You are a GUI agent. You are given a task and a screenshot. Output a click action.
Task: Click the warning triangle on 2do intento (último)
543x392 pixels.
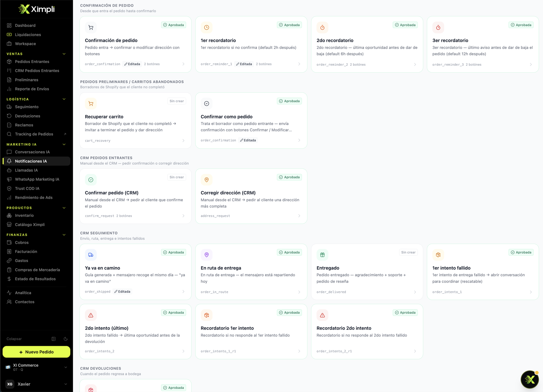[91, 315]
